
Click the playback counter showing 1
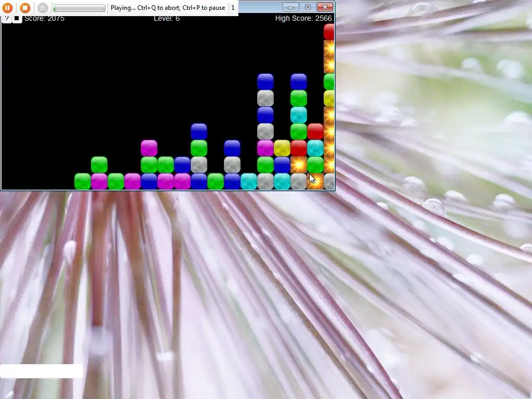click(233, 7)
